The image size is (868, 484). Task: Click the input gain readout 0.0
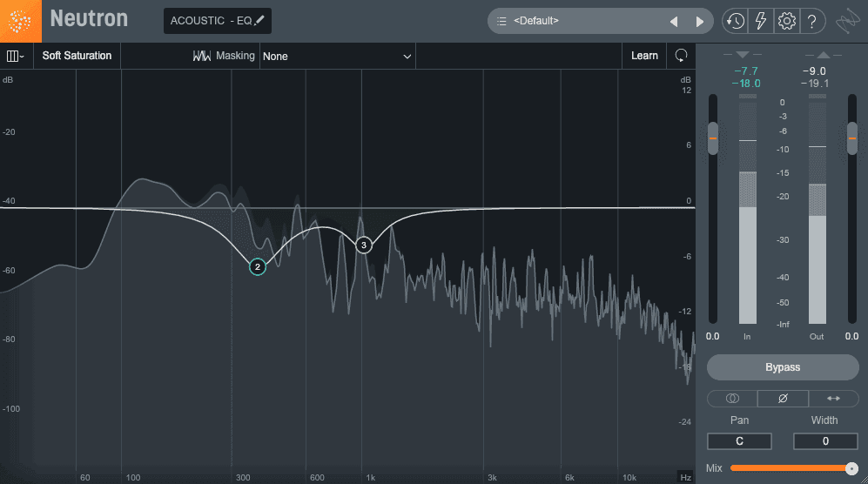[712, 336]
